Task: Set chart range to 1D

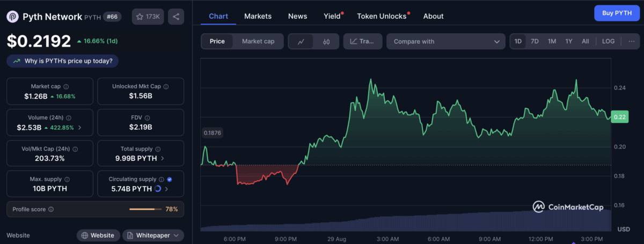Action: (x=518, y=41)
